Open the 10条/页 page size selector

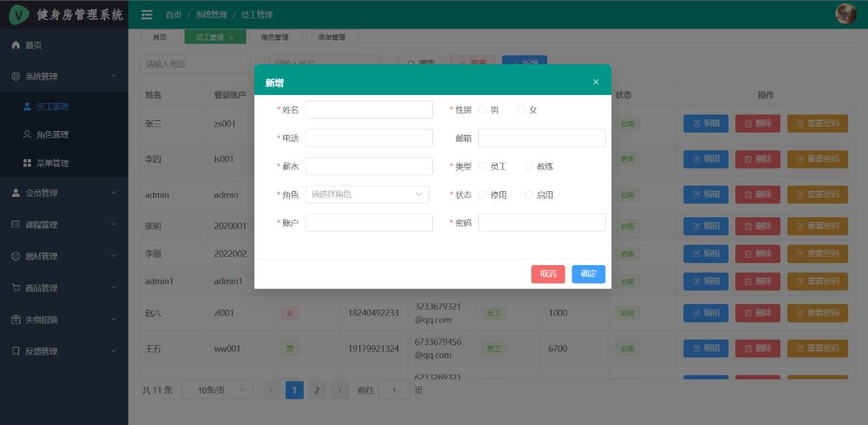click(217, 390)
